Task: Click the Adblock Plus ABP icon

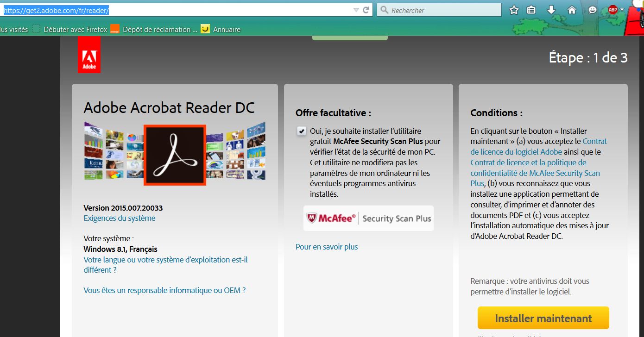Action: click(612, 10)
